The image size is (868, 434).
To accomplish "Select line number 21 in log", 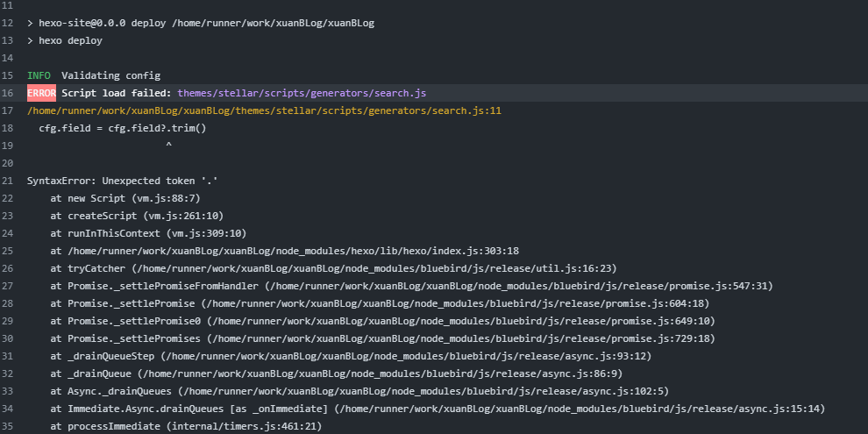I will point(8,181).
